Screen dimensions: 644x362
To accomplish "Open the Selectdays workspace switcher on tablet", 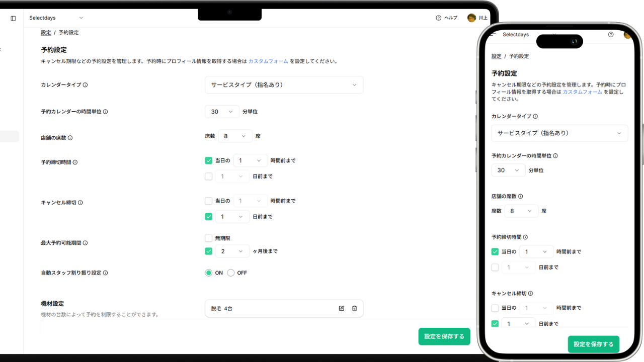I will 56,18.
